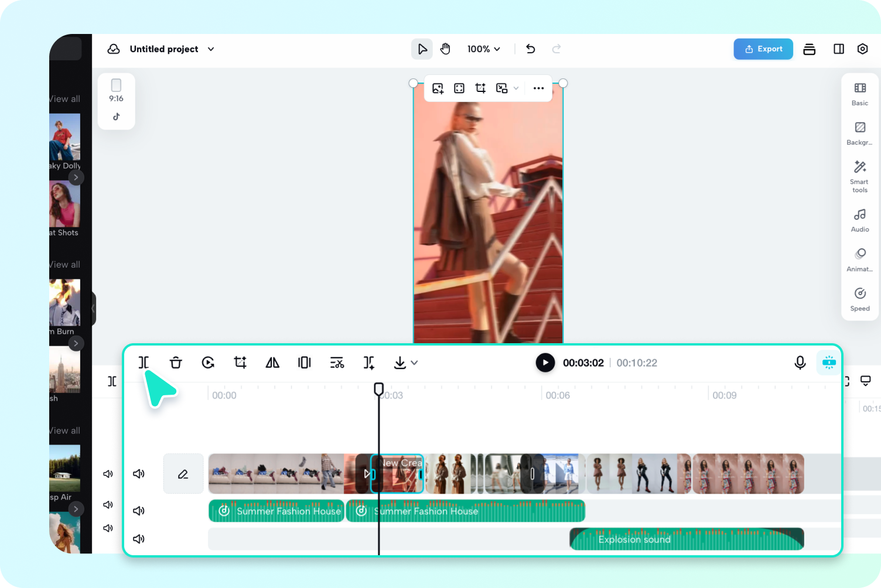Open the Speed panel on the right sidebar
Screen dimensions: 881x588
click(x=859, y=298)
